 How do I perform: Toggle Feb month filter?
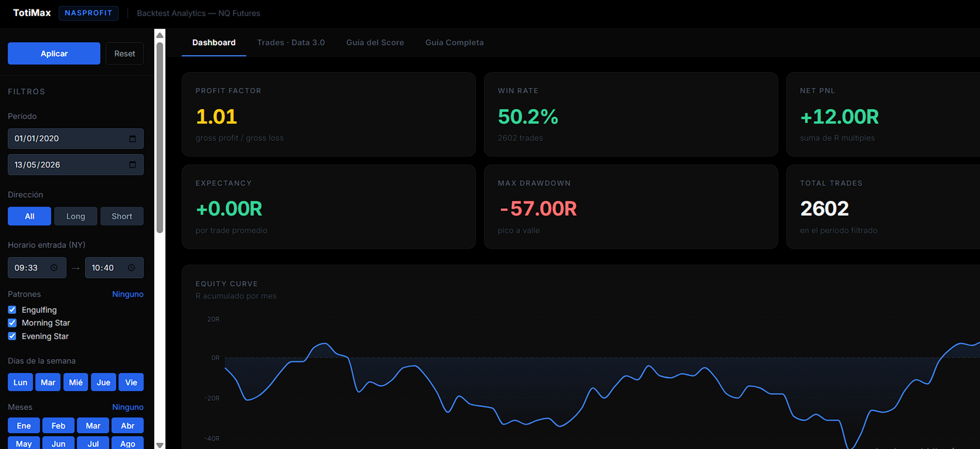point(58,425)
